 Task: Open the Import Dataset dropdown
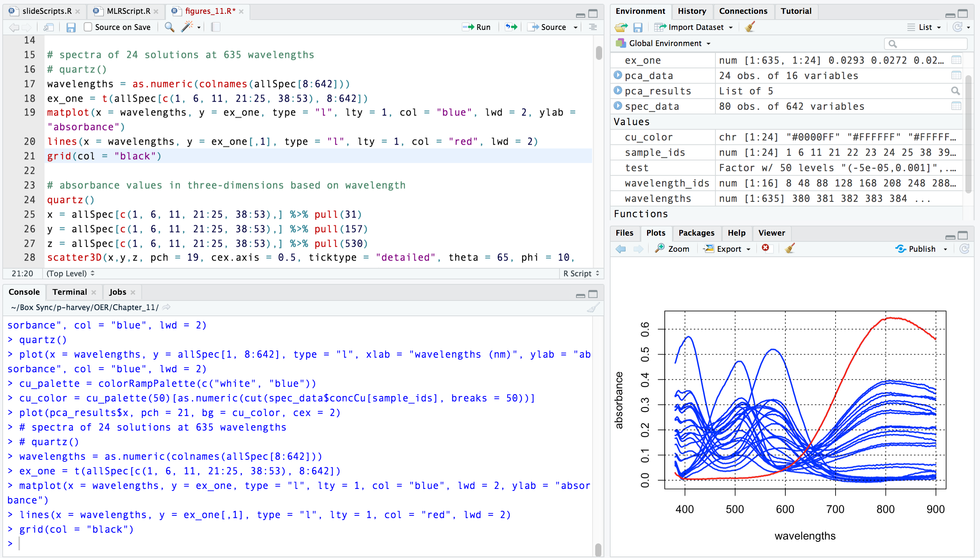[695, 27]
